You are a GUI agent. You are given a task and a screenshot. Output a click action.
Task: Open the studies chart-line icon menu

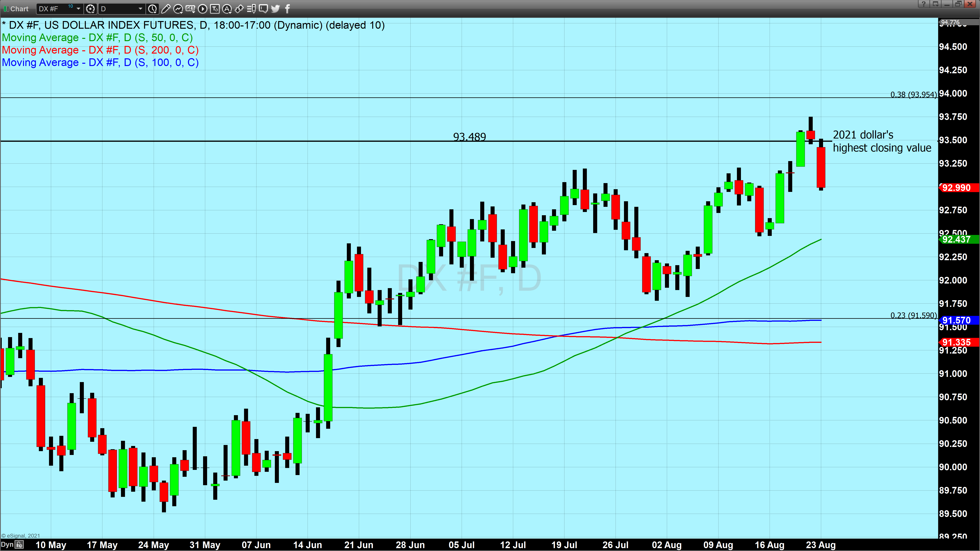tap(178, 8)
